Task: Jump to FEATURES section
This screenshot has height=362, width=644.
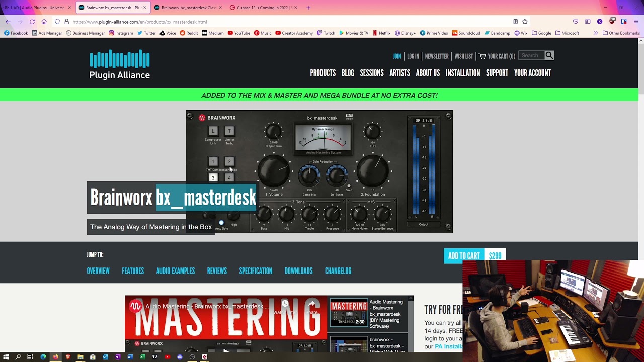Action: pos(133,271)
